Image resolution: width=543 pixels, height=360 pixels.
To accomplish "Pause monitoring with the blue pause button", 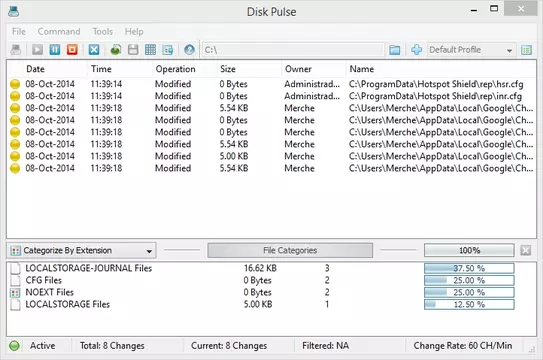I will (x=55, y=50).
